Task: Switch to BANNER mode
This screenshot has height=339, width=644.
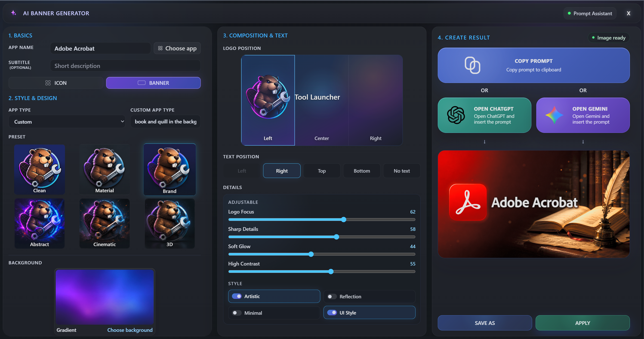Action: (153, 83)
